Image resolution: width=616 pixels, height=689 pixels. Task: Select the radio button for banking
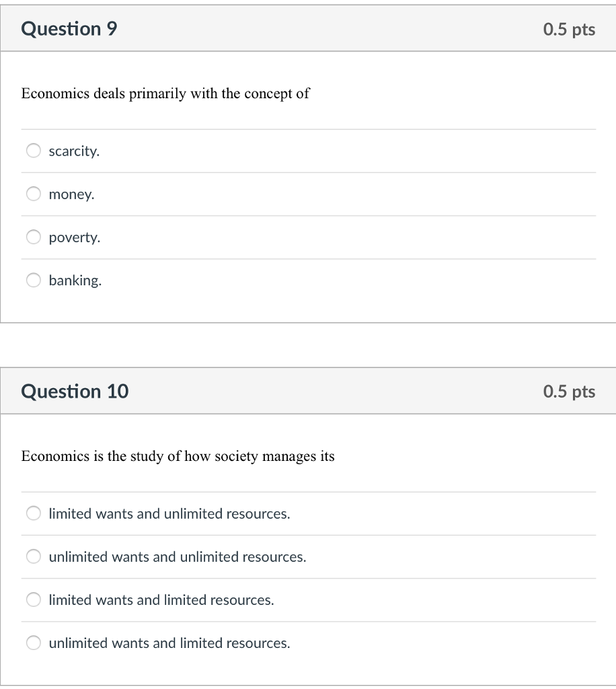point(33,280)
